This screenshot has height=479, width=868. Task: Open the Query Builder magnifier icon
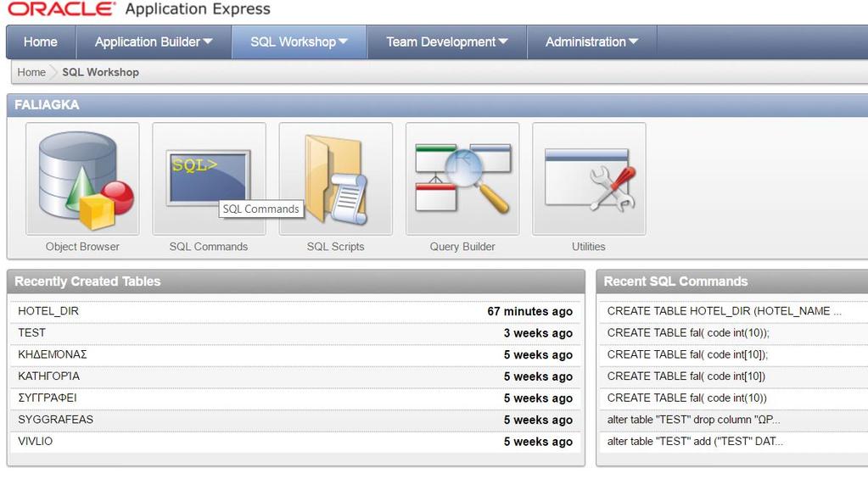tap(462, 179)
